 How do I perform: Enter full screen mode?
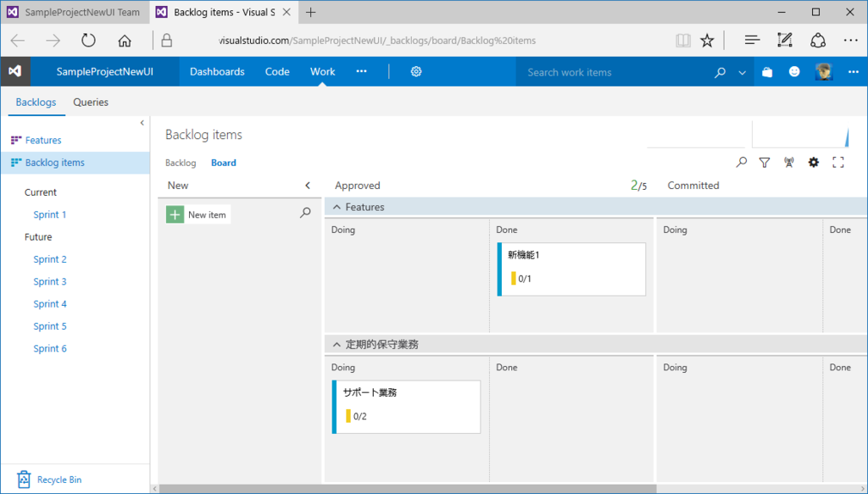(838, 162)
